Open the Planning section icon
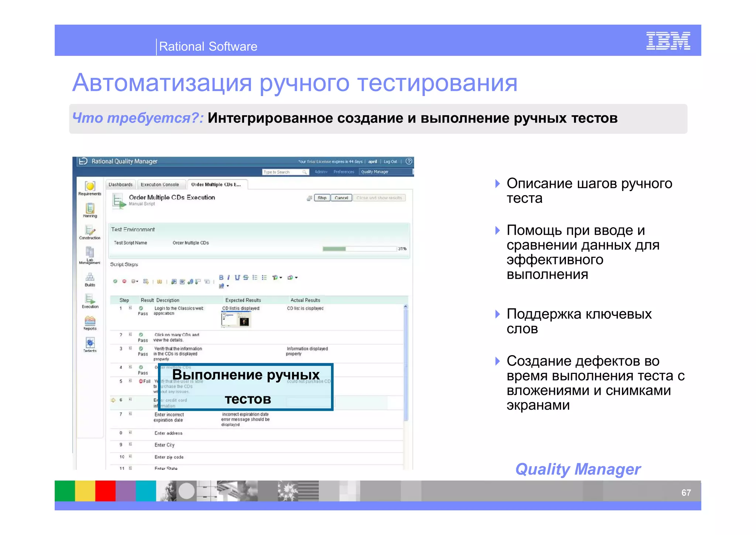Screen dimensions: 756x535 (90, 208)
